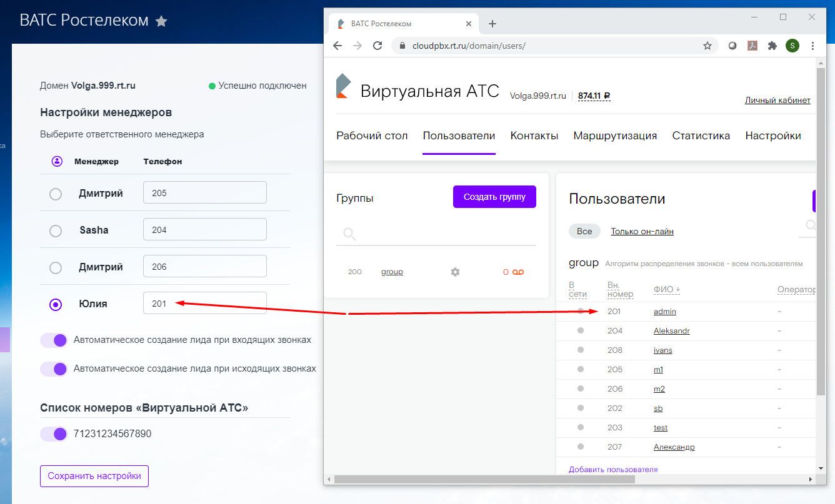The image size is (835, 504).
Task: Open Маршрутизация tab
Action: (615, 136)
